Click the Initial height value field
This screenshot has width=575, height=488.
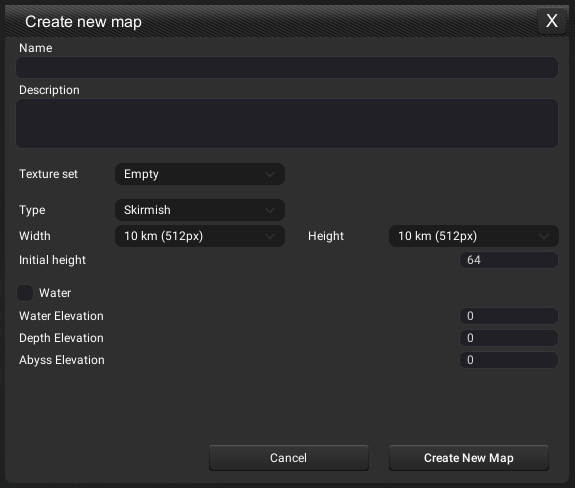tap(509, 260)
